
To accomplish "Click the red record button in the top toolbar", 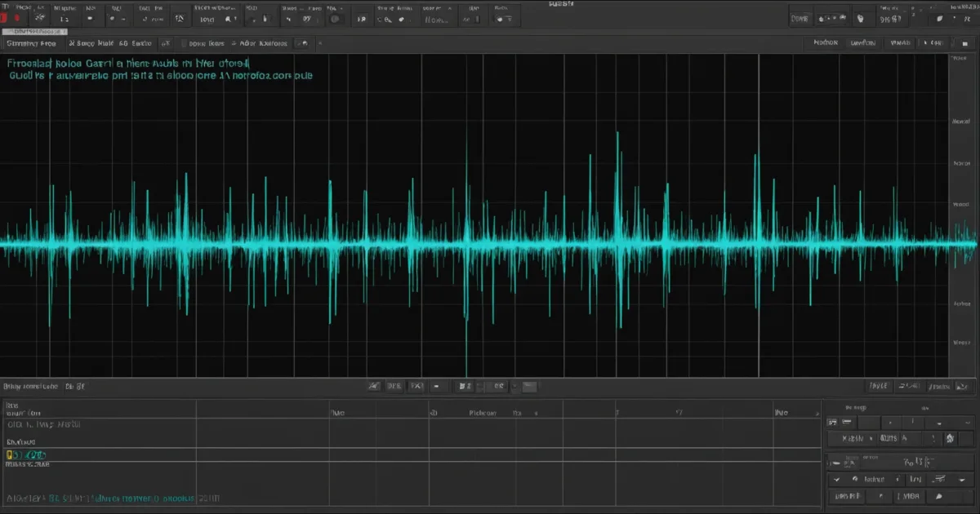I will [17, 16].
